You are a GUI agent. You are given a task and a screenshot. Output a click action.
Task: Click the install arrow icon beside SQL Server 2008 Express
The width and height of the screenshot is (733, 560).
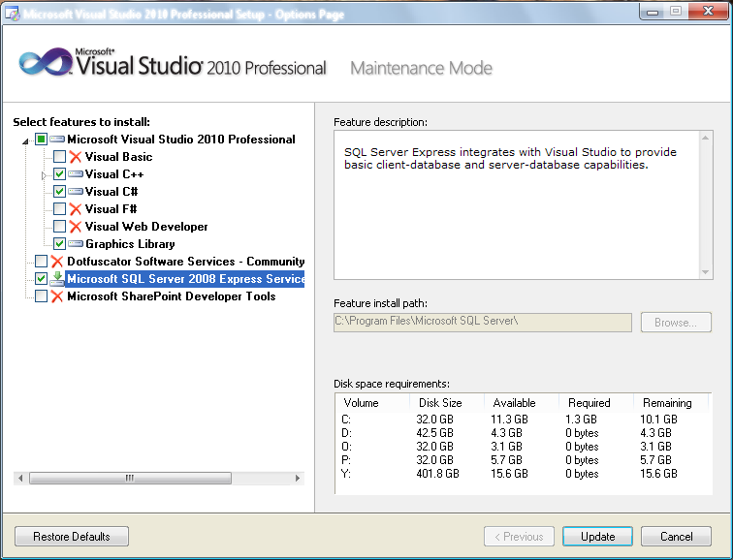(x=57, y=279)
